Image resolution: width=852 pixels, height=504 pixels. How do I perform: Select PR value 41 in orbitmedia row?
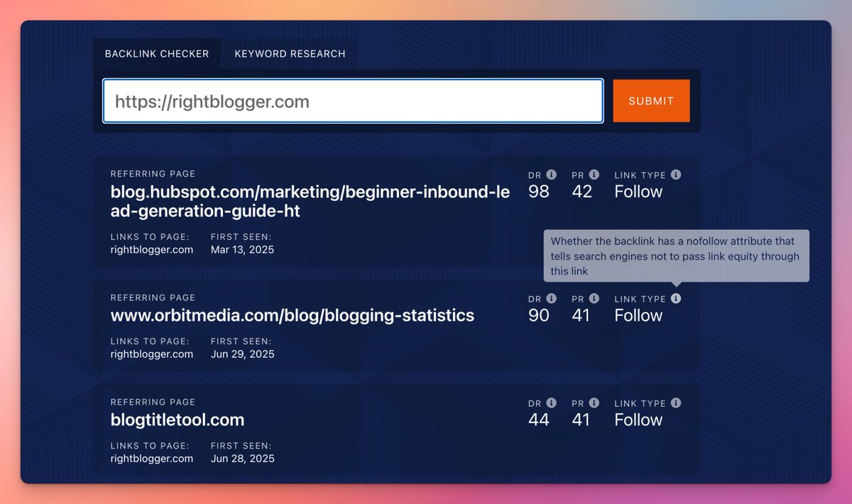click(581, 315)
